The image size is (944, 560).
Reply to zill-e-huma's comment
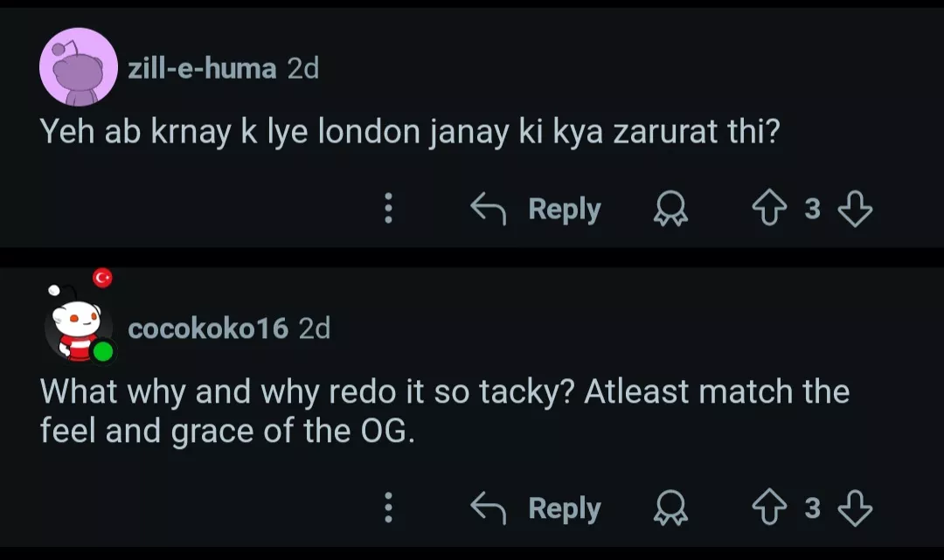(x=564, y=210)
